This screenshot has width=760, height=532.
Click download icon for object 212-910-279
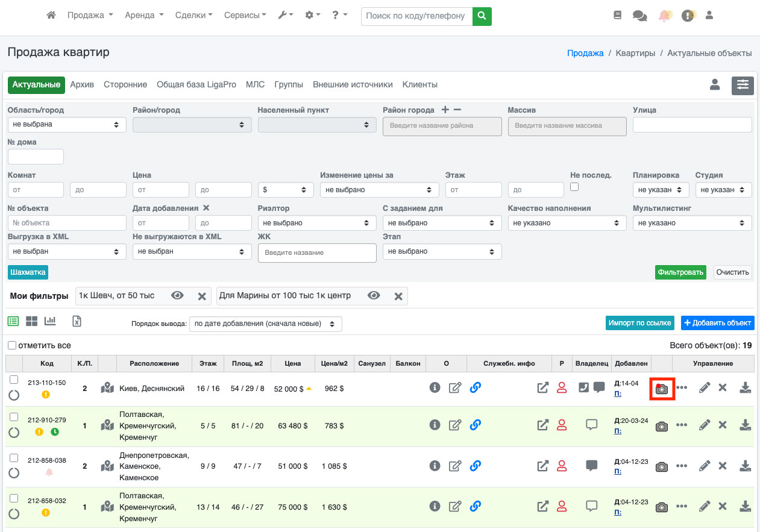coord(745,425)
